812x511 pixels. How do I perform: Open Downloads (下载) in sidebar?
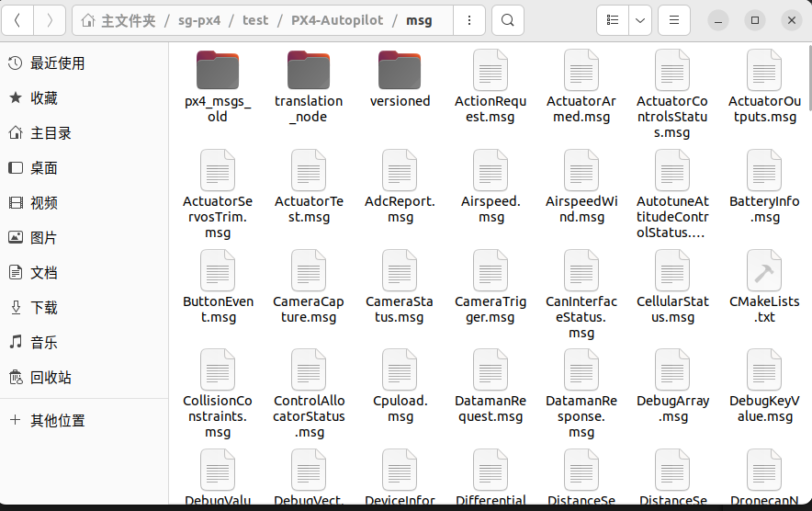(84, 307)
